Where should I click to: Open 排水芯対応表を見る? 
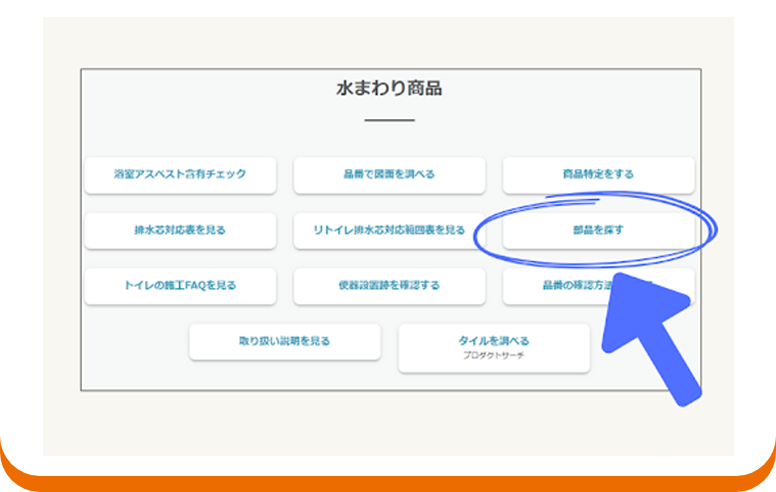tap(180, 231)
